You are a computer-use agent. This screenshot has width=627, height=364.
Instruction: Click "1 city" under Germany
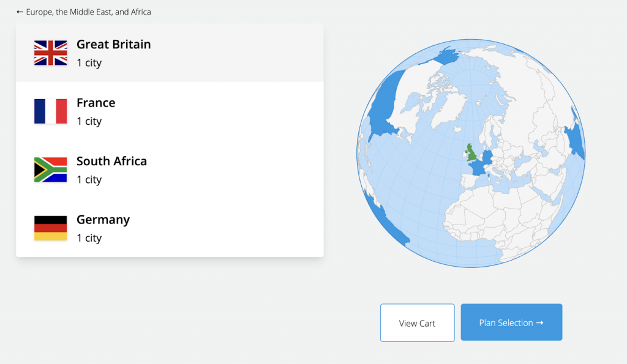(89, 238)
